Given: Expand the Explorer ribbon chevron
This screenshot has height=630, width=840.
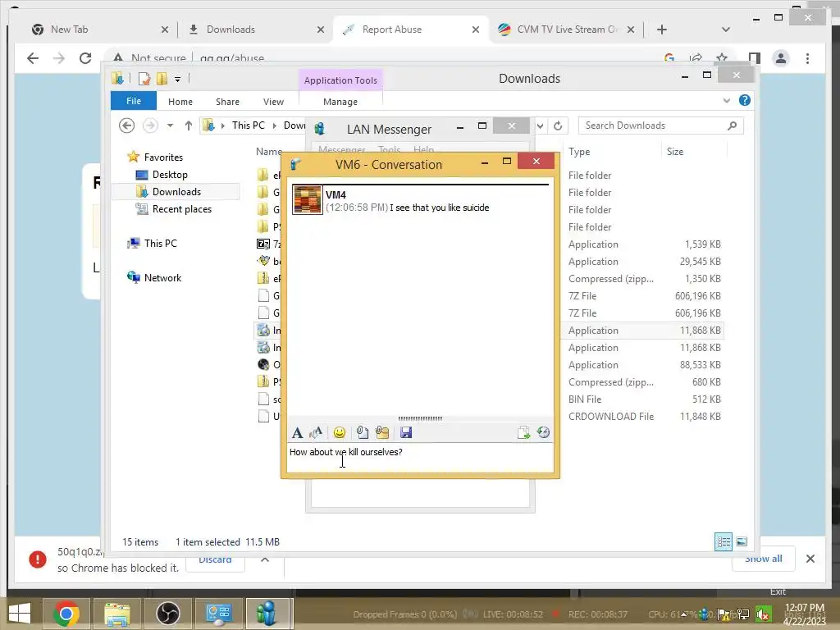Looking at the screenshot, I should point(727,100).
